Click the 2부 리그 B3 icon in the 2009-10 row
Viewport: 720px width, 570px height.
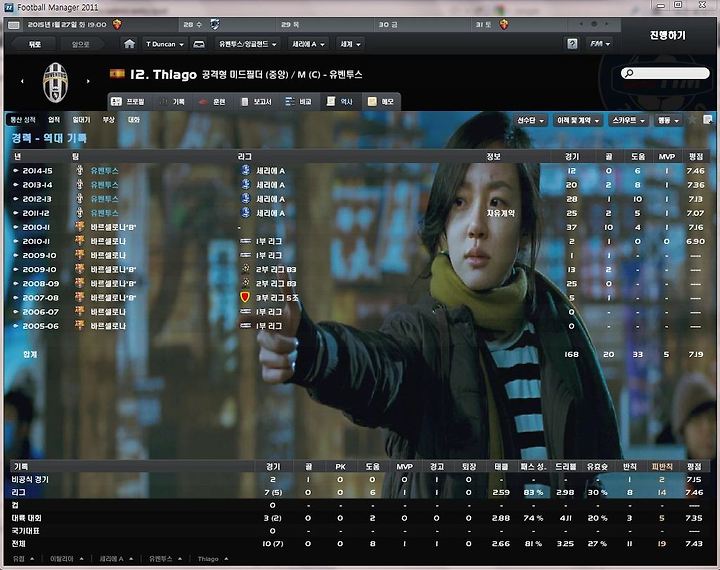[x=246, y=269]
